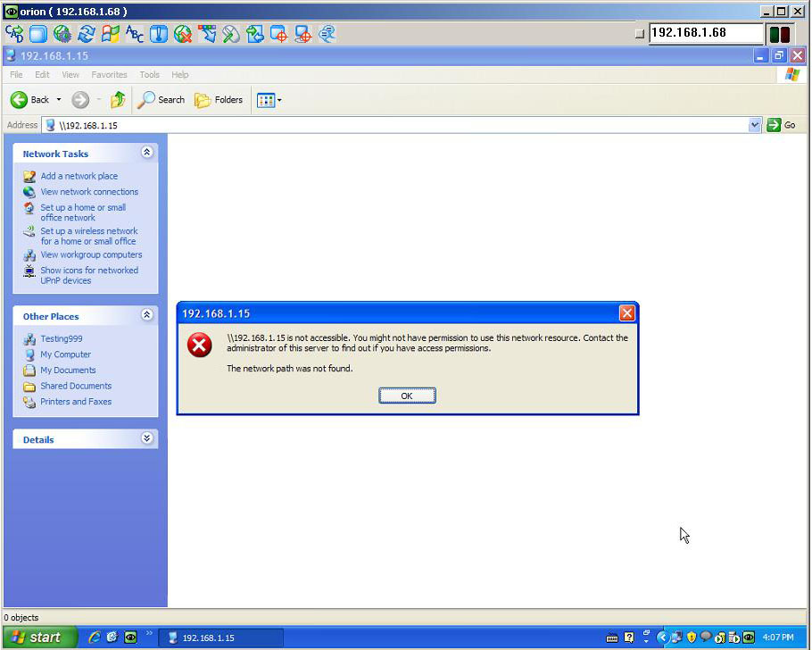Click the Up folder icon in Explorer toolbar

[118, 99]
